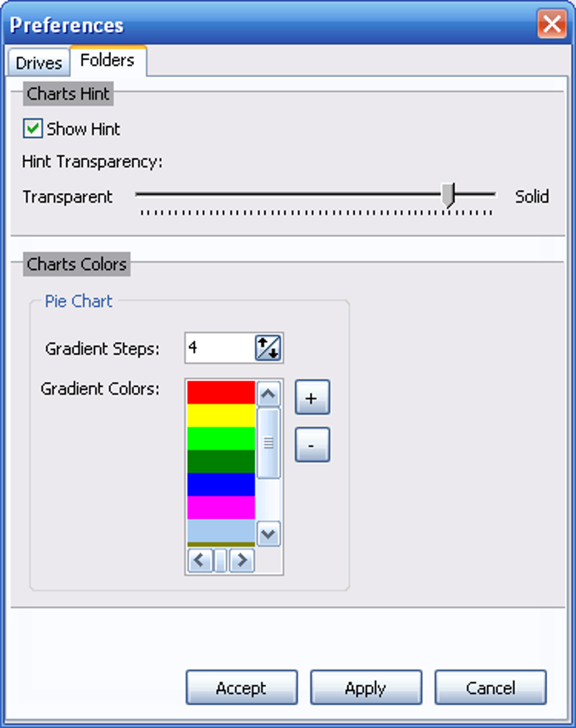The height and width of the screenshot is (728, 576).
Task: Choose the magenta gradient color swatch
Action: coord(221,507)
